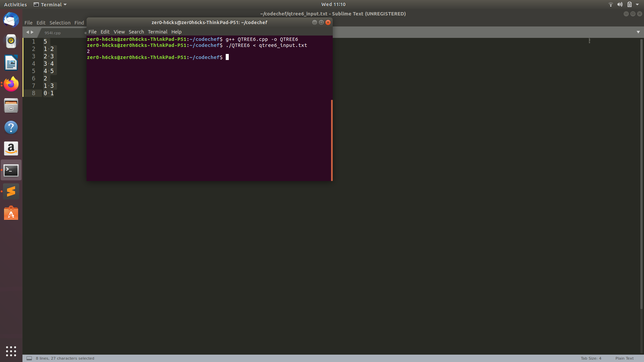Open the Files manager dock icon
The height and width of the screenshot is (362, 644).
pos(11,106)
